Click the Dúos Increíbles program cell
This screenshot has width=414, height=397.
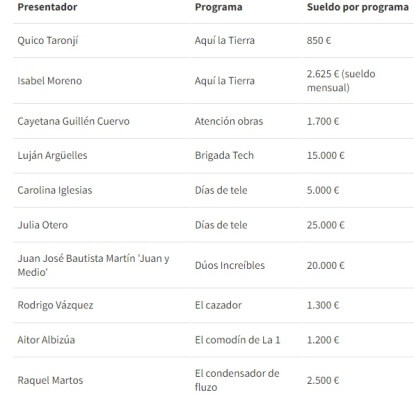[230, 265]
